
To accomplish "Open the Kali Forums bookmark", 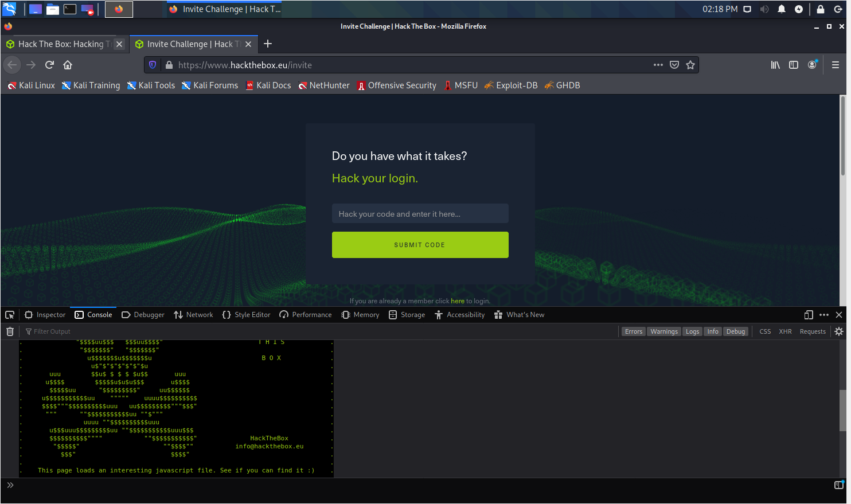I will pos(210,85).
